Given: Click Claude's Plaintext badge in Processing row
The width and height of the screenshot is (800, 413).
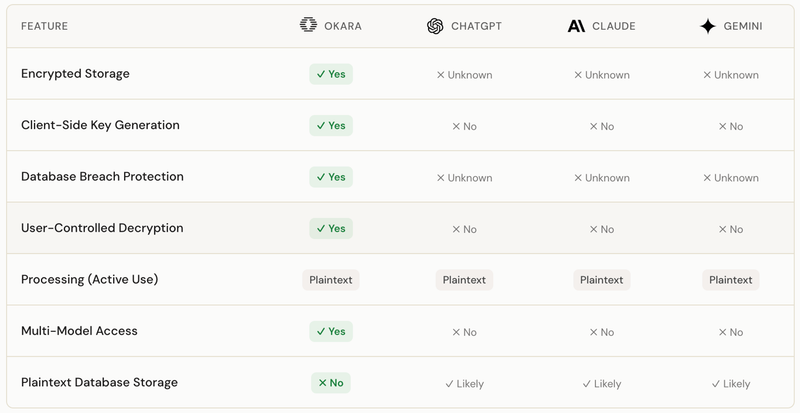Looking at the screenshot, I should click(601, 280).
